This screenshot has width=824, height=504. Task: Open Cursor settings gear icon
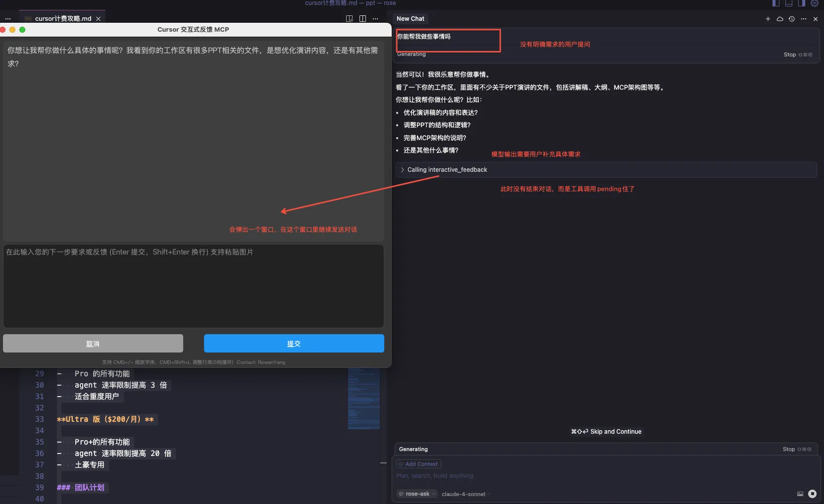click(x=815, y=3)
